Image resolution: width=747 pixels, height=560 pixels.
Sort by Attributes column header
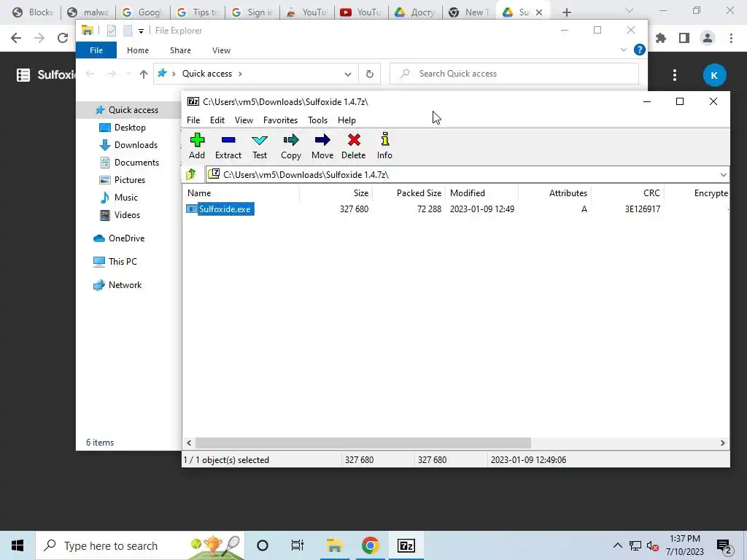[x=554, y=192]
